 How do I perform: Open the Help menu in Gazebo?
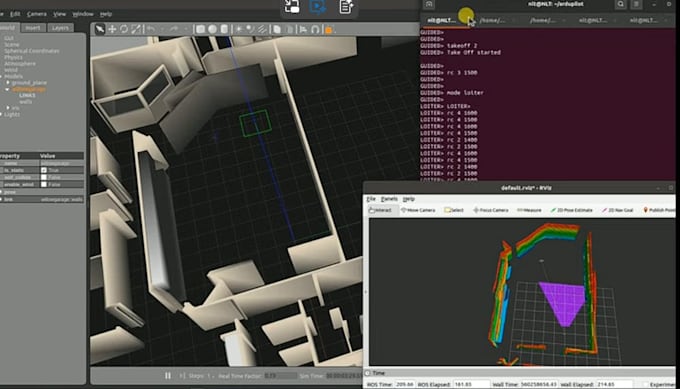tap(106, 14)
